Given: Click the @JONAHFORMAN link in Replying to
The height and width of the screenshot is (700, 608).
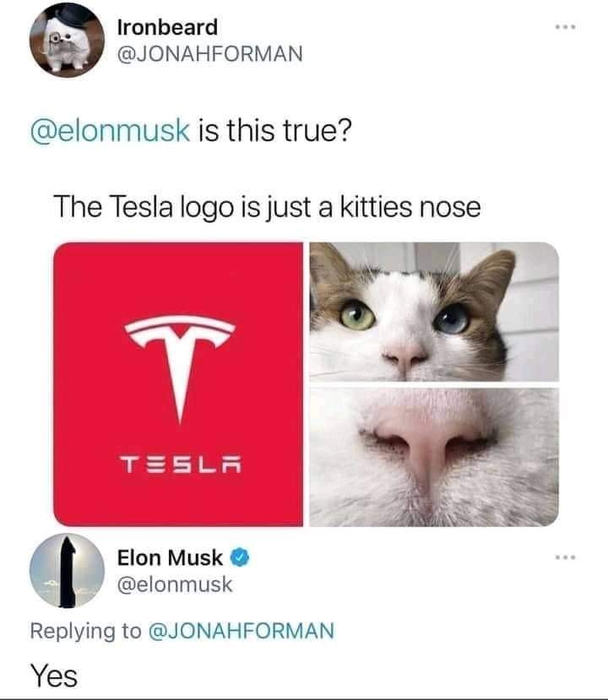Looking at the screenshot, I should 241,631.
